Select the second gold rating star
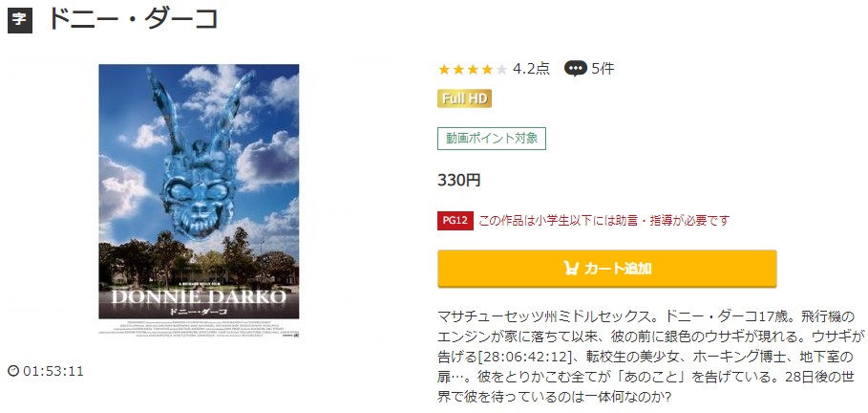Screen dimensions: 868x413 coord(458,69)
